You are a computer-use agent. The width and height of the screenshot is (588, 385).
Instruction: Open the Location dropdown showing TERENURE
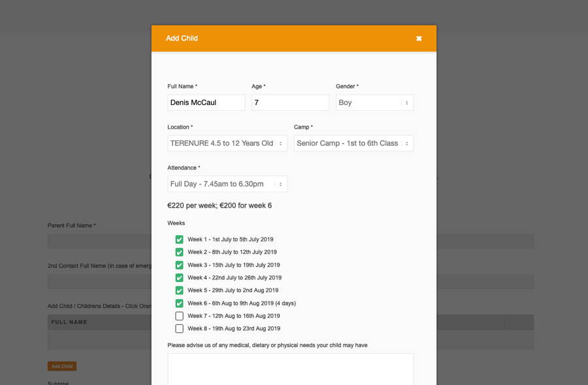tap(227, 143)
